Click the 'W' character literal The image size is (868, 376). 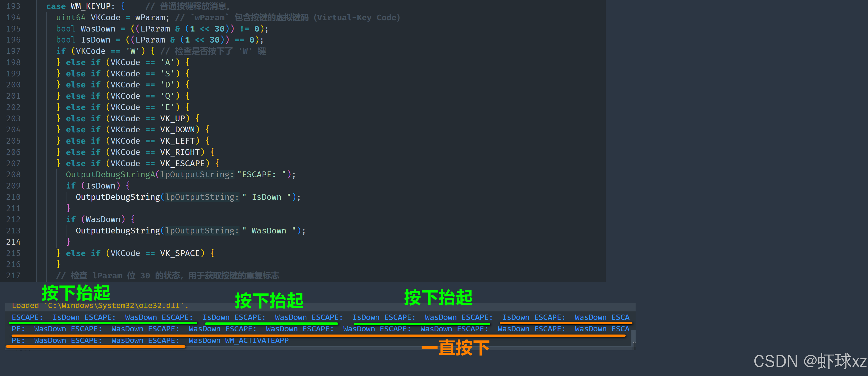pos(133,51)
